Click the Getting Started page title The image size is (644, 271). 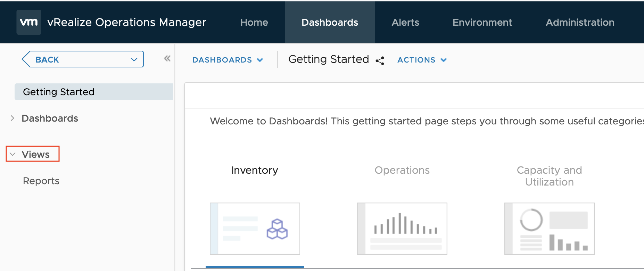[329, 59]
